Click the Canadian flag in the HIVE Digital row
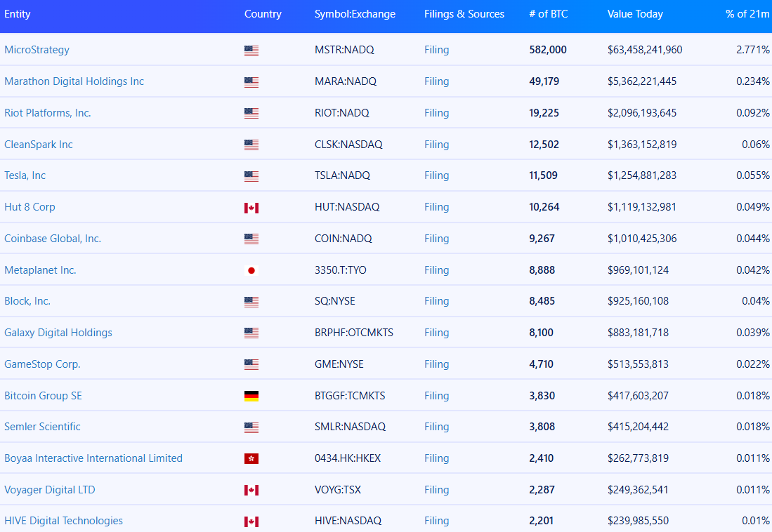The width and height of the screenshot is (772, 532). 251,521
